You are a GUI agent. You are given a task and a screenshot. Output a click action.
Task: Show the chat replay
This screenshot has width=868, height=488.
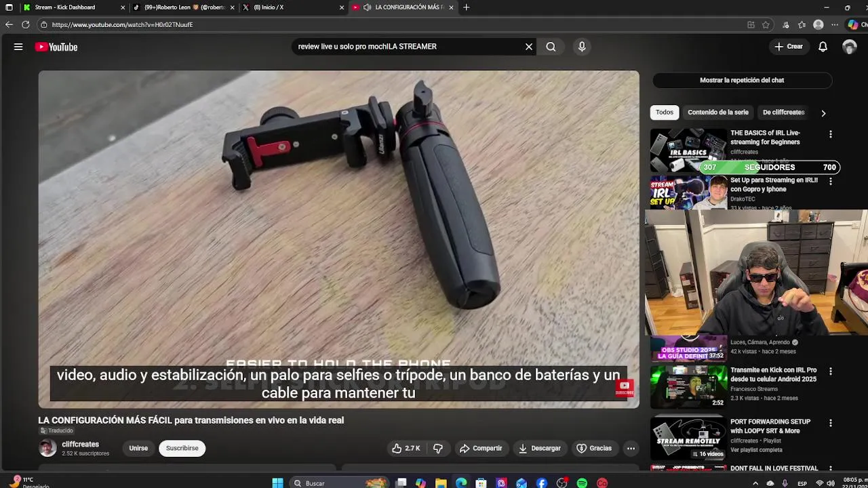[x=742, y=80]
